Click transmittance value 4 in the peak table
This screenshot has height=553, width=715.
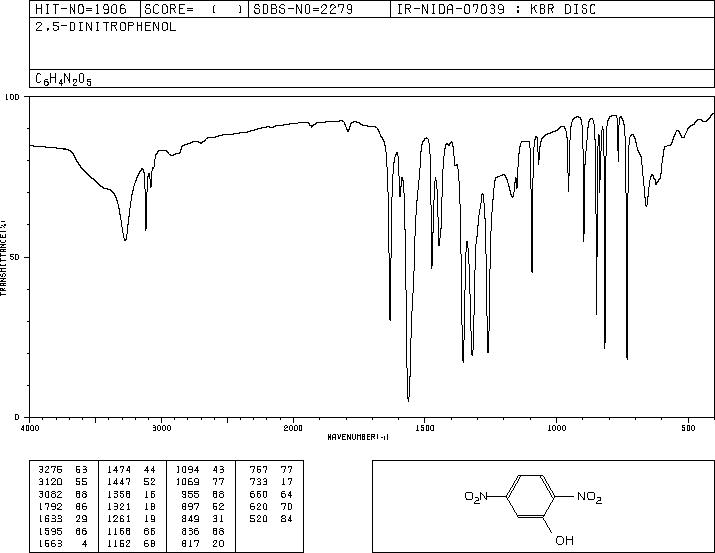coord(84,544)
